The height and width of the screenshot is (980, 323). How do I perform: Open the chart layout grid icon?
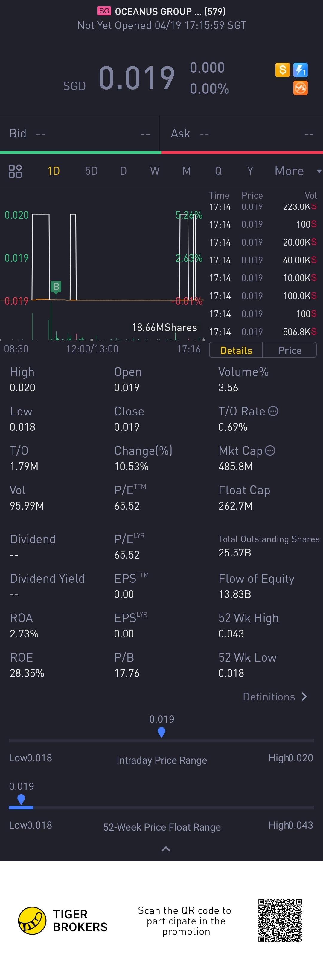click(x=15, y=171)
